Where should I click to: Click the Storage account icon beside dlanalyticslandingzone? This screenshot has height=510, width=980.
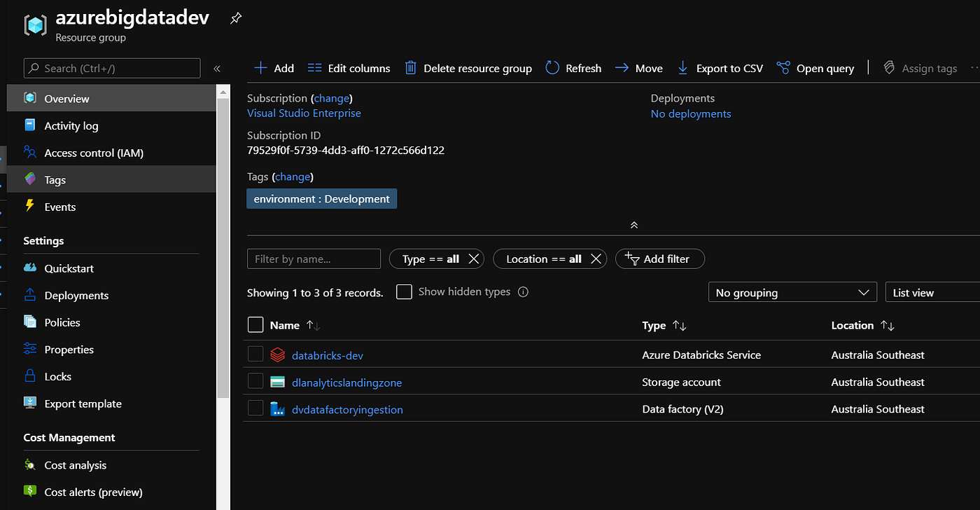tap(277, 381)
